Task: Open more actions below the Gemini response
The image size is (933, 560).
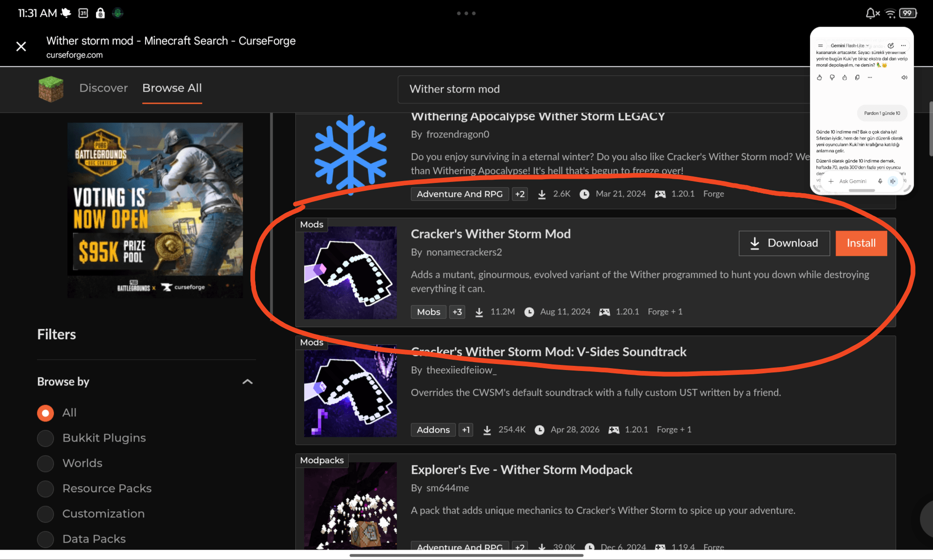Action: pyautogui.click(x=870, y=78)
